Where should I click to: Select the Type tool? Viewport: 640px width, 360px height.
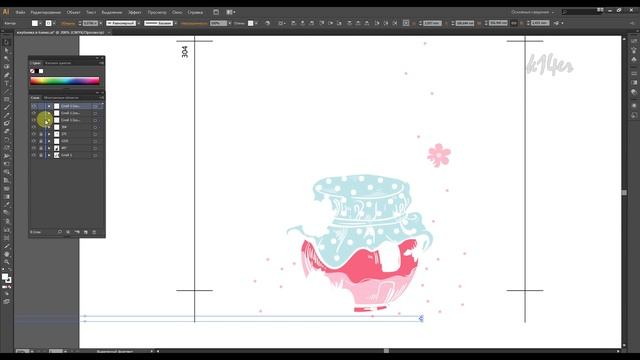6,83
